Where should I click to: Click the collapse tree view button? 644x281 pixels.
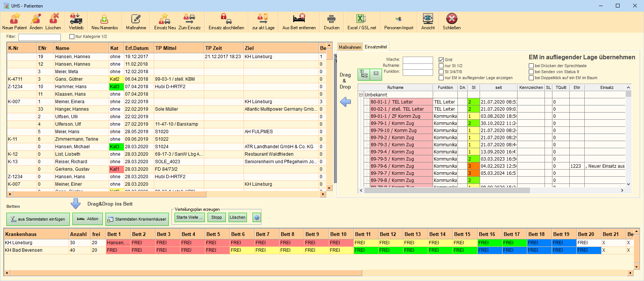[376, 74]
